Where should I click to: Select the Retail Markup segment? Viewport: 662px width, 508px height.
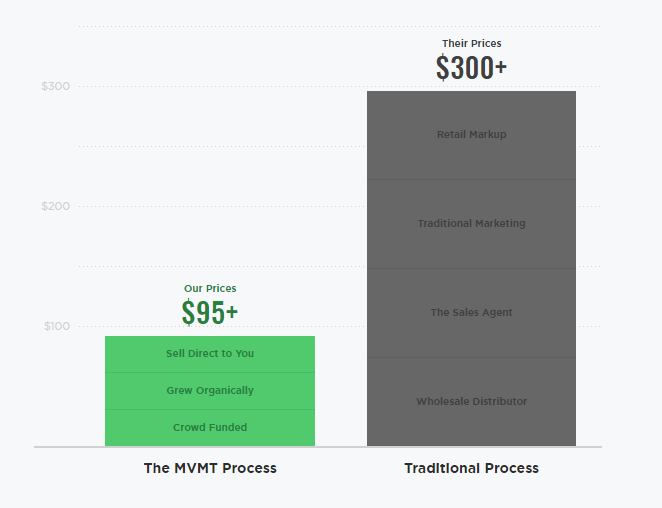tap(471, 135)
